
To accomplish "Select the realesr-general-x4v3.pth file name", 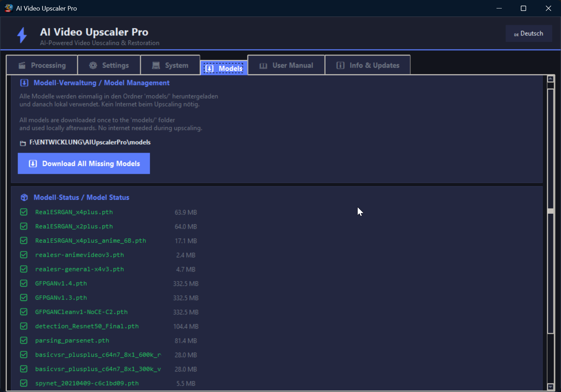I will pos(80,269).
